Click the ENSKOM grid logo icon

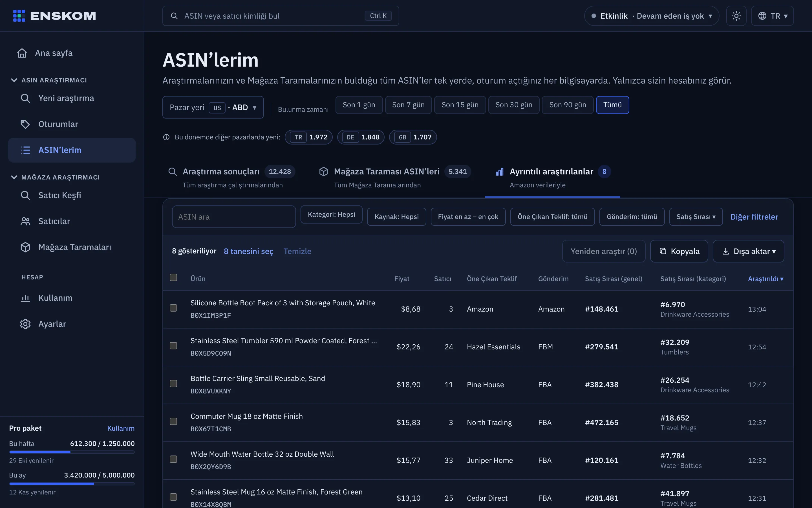19,16
